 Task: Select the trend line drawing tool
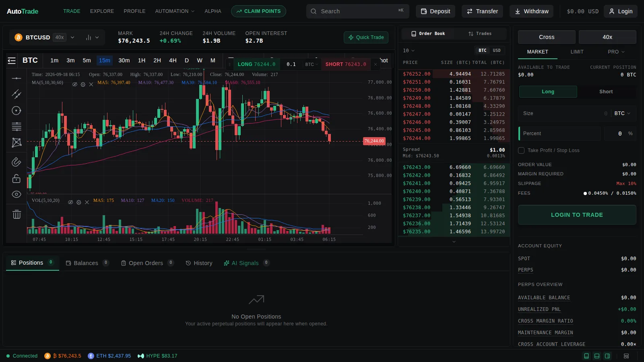(17, 94)
